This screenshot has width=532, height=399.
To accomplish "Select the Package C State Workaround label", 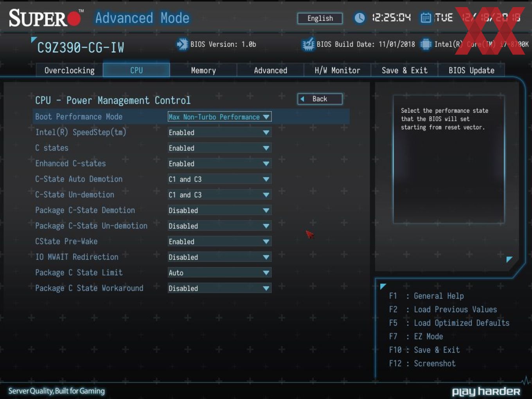I will point(89,288).
